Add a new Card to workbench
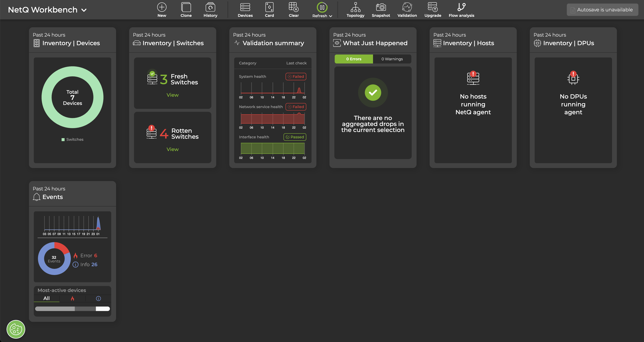 coord(269,10)
